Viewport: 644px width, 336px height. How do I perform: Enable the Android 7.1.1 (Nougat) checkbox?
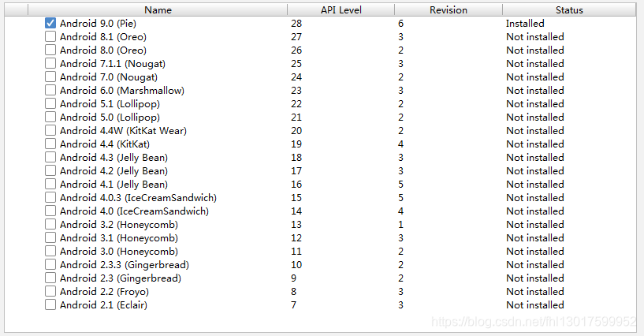click(50, 64)
